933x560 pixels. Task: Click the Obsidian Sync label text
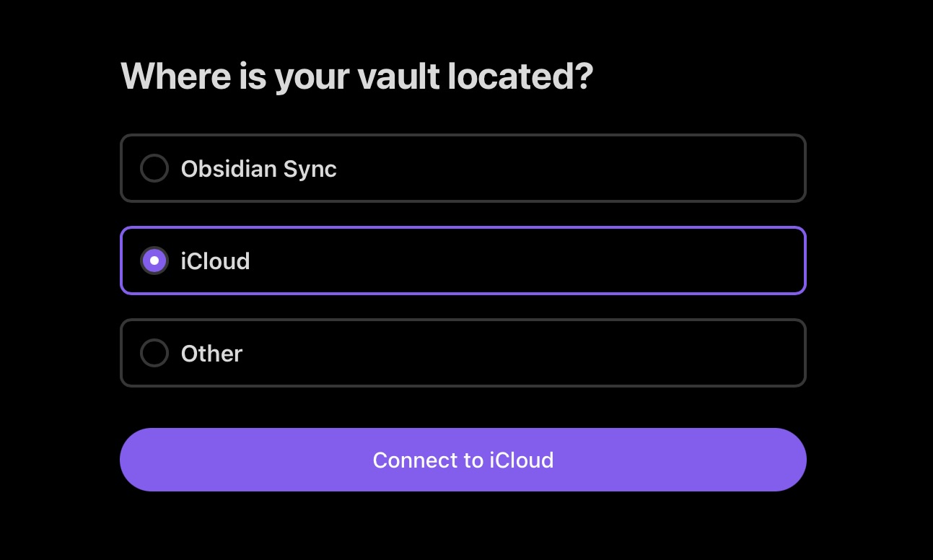click(258, 168)
